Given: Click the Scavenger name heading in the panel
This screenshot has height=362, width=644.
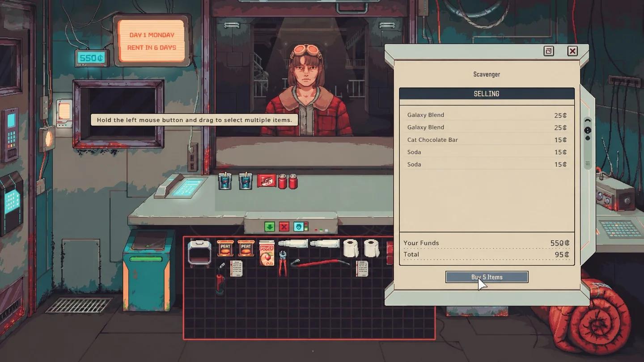Looking at the screenshot, I should [x=487, y=74].
